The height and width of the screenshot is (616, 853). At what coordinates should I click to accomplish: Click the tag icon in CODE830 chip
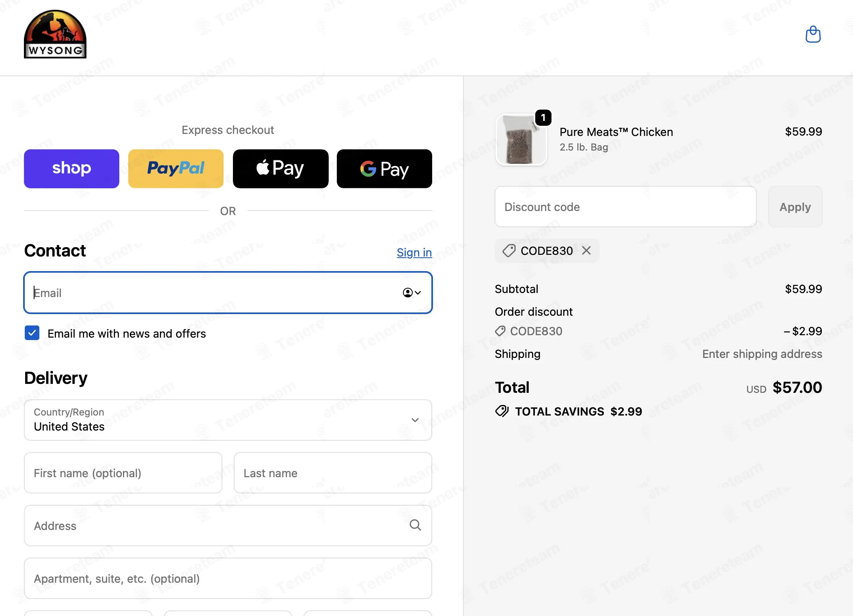(x=509, y=251)
